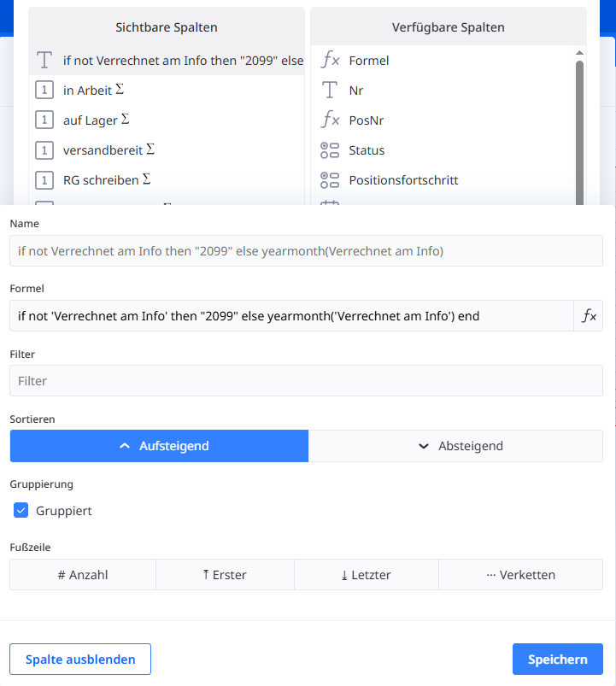Image resolution: width=616 pixels, height=686 pixels.
Task: Click the choice icon beside Status
Action: pos(330,150)
